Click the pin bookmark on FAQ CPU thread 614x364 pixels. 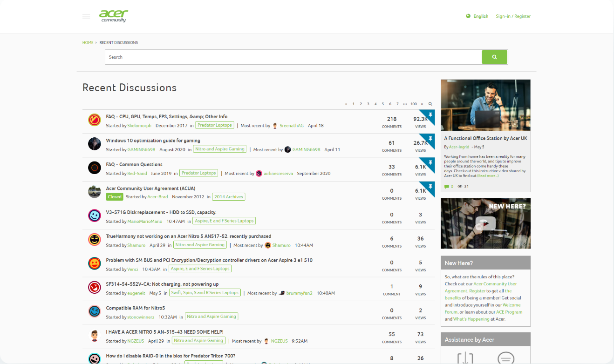click(430, 115)
